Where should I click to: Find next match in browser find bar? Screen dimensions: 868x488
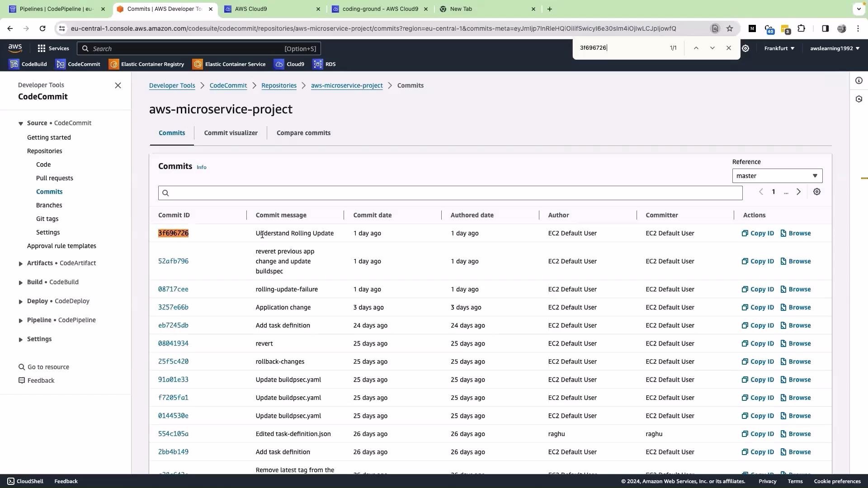pos(712,48)
